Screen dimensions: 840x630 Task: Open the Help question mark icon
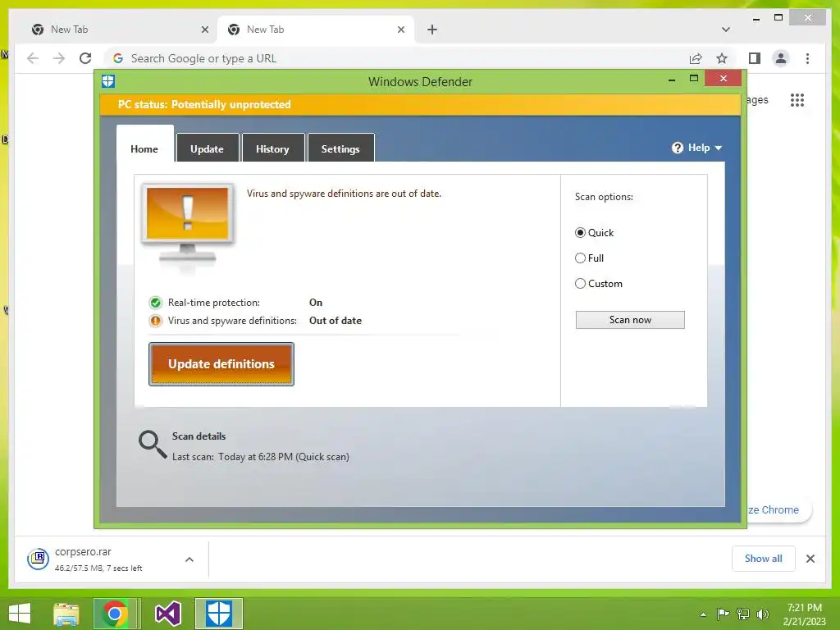coord(677,148)
